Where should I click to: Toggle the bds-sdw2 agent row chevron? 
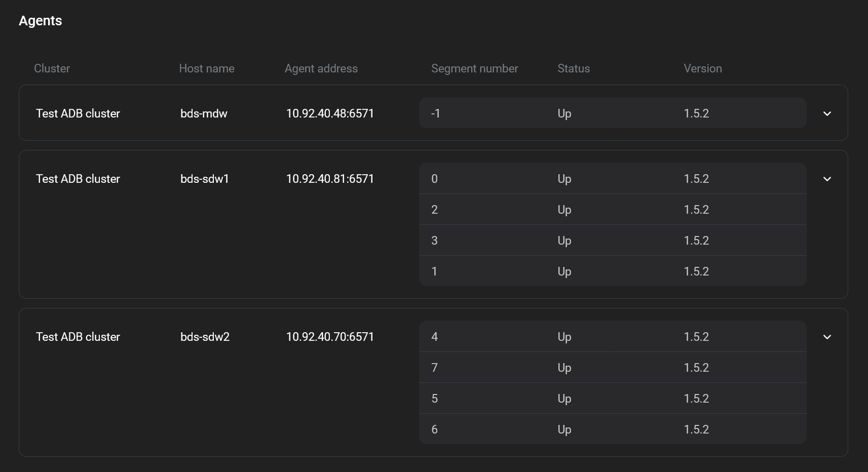827,337
